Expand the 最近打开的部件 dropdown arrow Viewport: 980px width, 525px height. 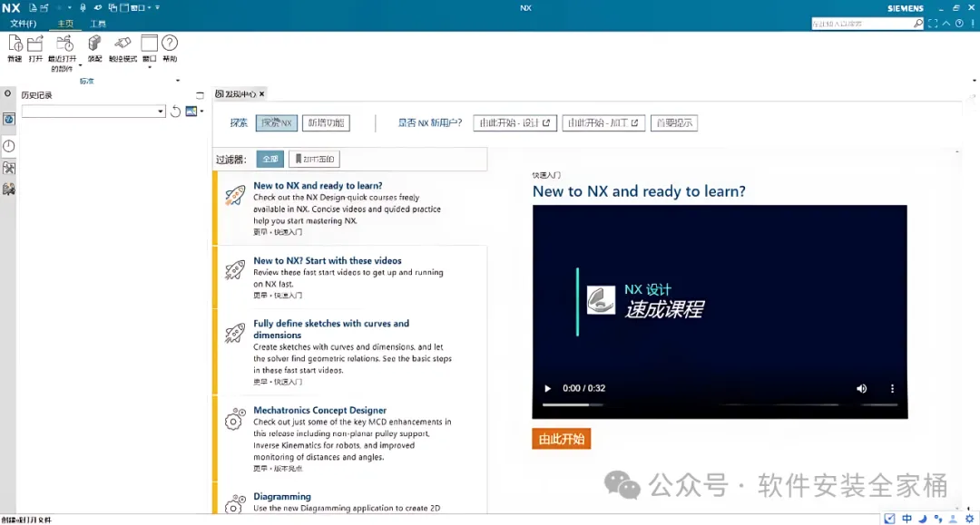(80, 65)
